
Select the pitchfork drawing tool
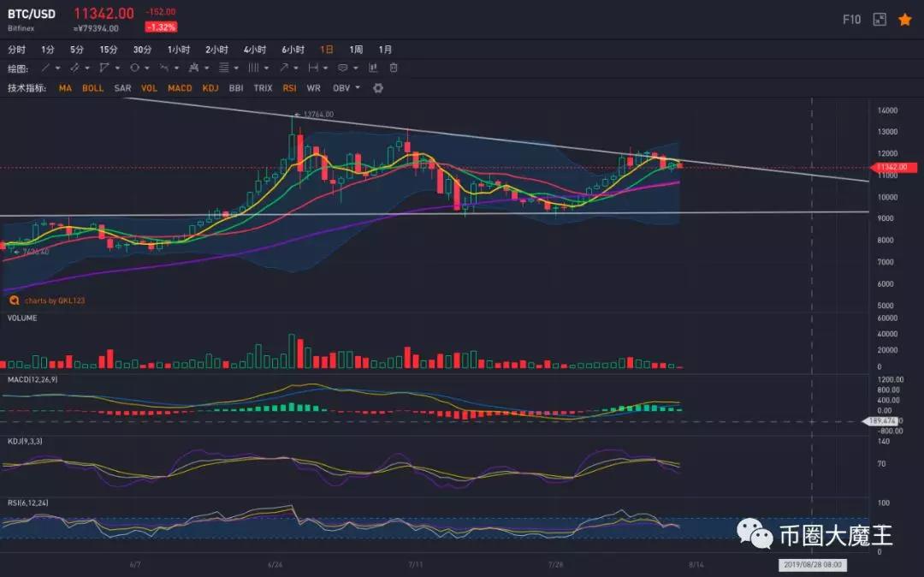tap(194, 68)
